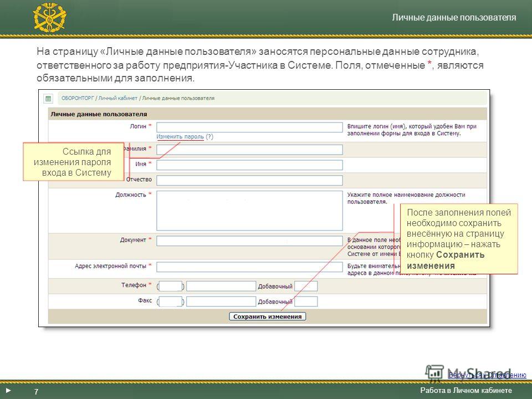Screen dimensions: 532x399
Task: Click the bold Личные данные пользователя form heading
Action: click(99, 114)
